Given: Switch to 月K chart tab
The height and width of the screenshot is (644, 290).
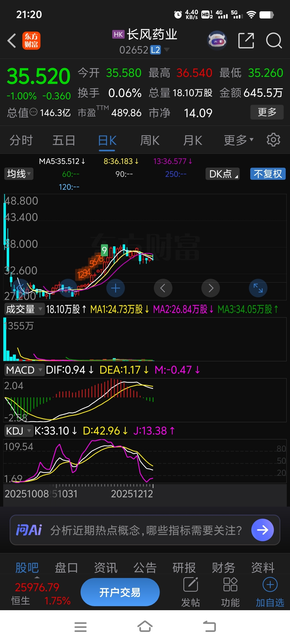Looking at the screenshot, I should click(x=193, y=140).
